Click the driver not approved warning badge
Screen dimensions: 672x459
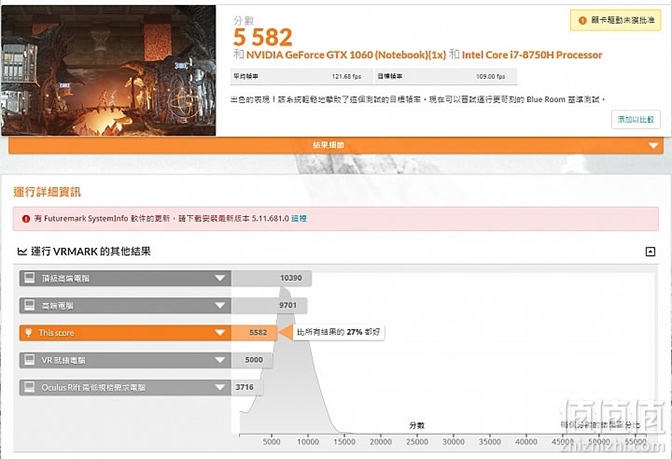615,20
